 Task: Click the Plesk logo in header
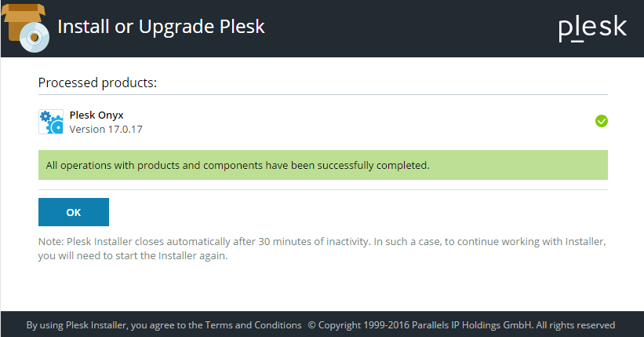coord(592,27)
